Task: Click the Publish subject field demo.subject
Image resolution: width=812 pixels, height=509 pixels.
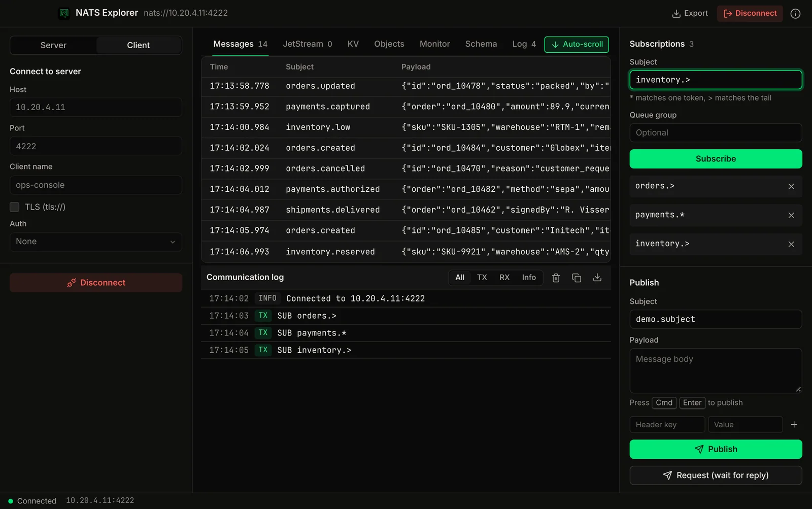Action: [716, 319]
